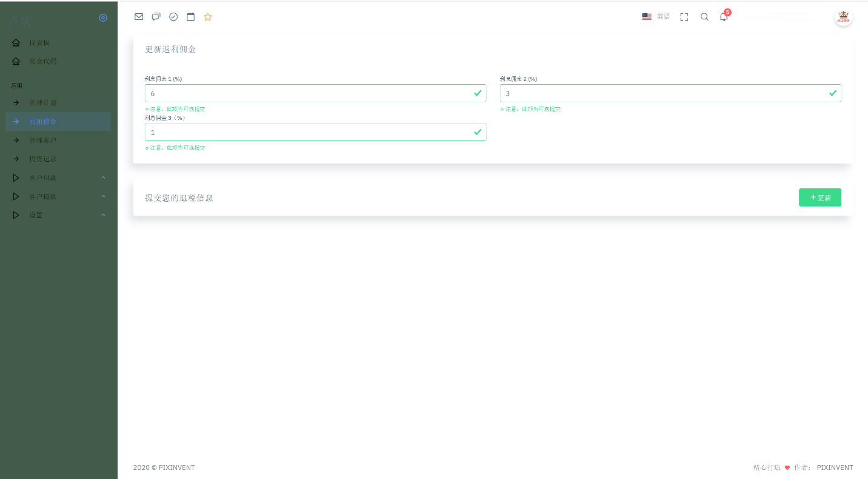This screenshot has height=479, width=868.
Task: Open search with the magnifier icon
Action: pyautogui.click(x=704, y=17)
